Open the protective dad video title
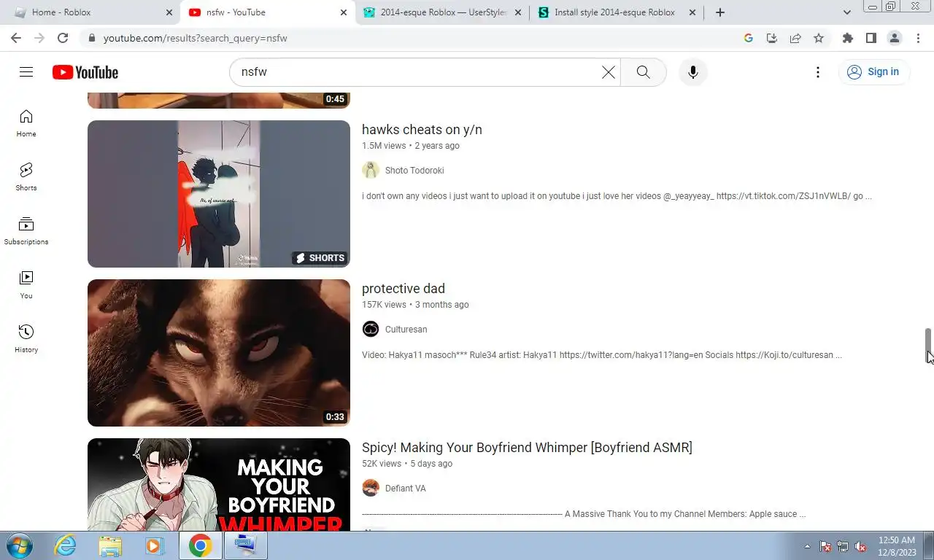 pos(404,289)
